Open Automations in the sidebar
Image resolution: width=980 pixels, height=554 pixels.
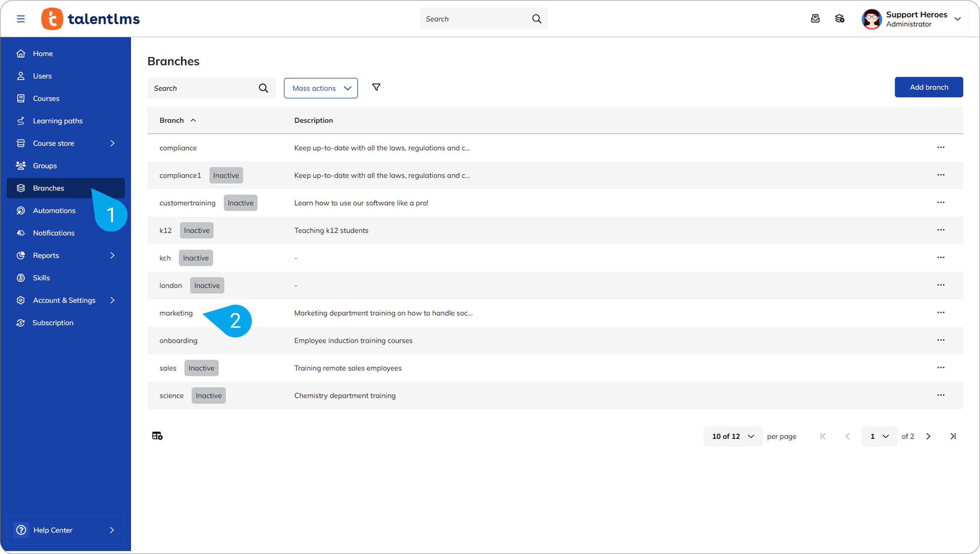coord(54,211)
